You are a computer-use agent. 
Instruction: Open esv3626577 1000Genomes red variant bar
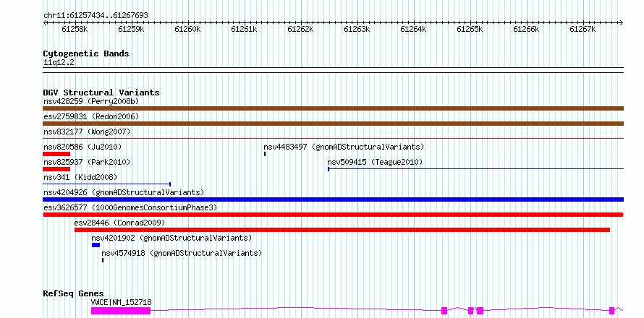333,215
